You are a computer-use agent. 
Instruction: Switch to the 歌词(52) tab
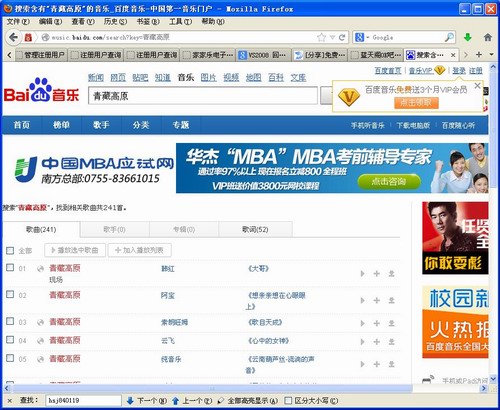tap(255, 229)
